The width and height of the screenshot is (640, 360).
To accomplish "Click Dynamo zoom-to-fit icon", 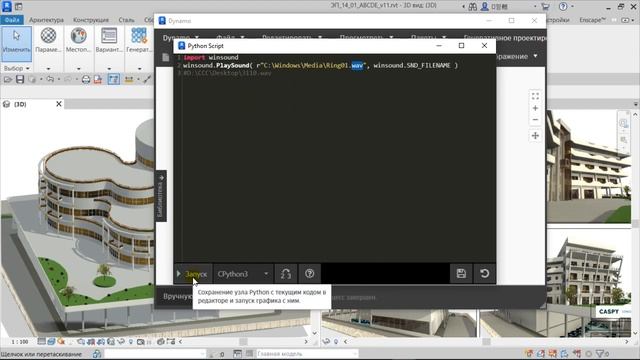I will click(535, 96).
